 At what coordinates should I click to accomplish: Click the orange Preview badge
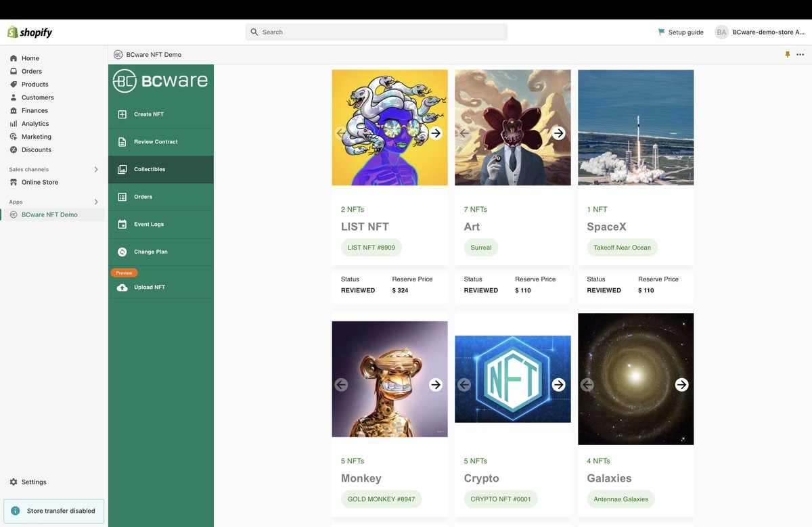[x=124, y=273]
